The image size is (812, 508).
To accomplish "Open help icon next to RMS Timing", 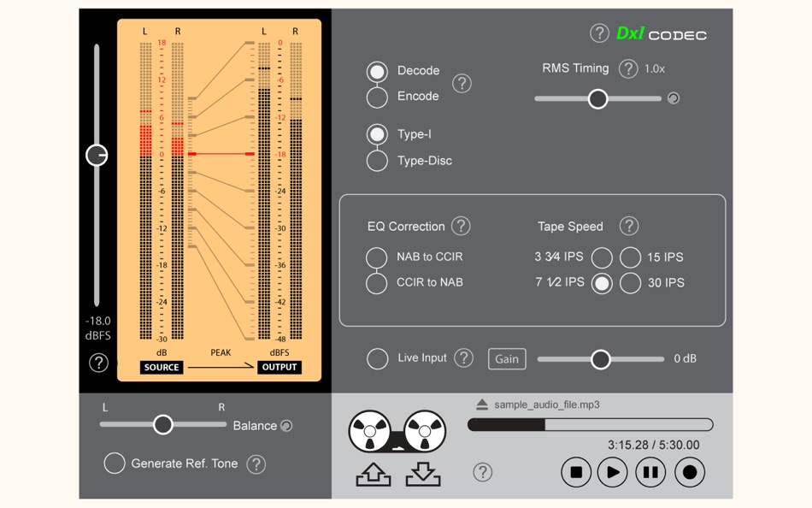I will (628, 68).
